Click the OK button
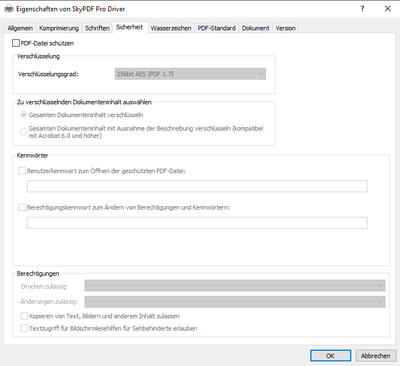The height and width of the screenshot is (366, 400). click(x=330, y=356)
